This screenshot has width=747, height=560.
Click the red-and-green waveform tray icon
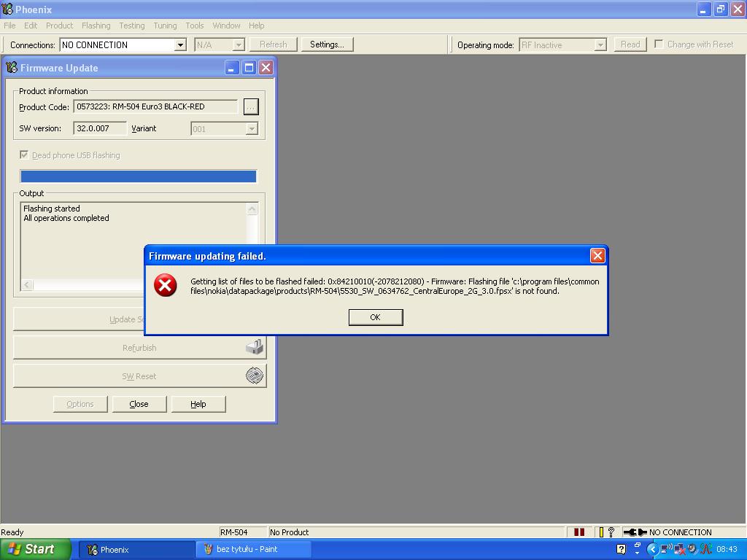[705, 549]
